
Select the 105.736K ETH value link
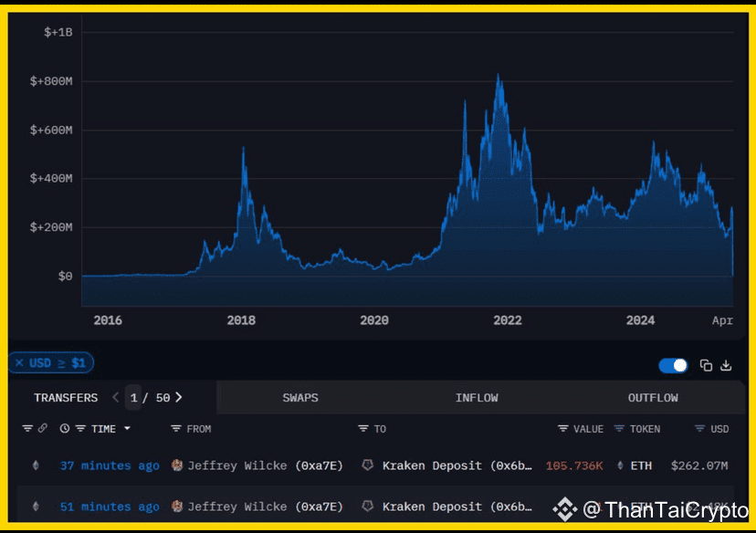point(574,465)
